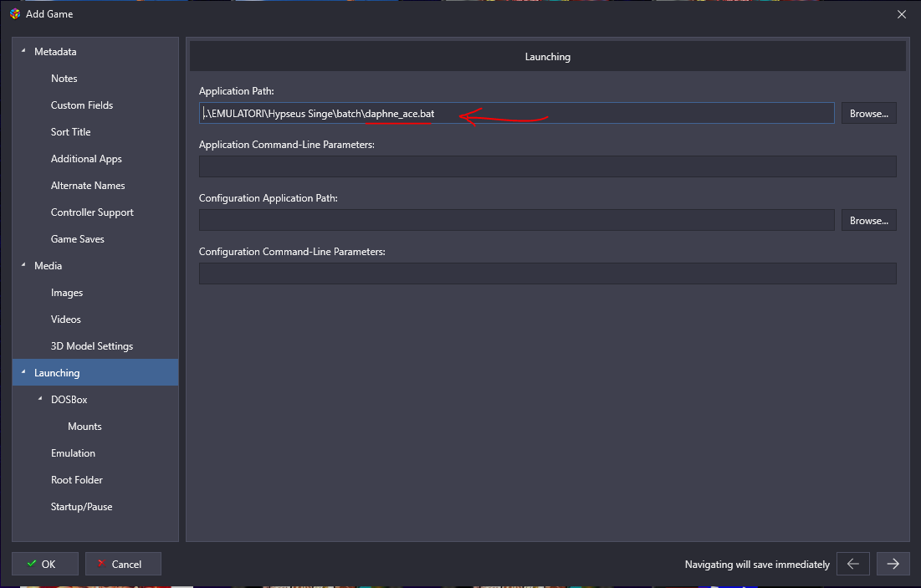This screenshot has height=588, width=921.
Task: Click the LaunchBox app icon in title bar
Action: click(15, 13)
